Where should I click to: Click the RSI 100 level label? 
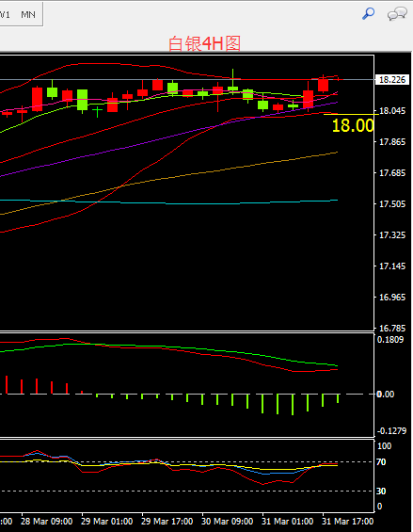click(384, 445)
